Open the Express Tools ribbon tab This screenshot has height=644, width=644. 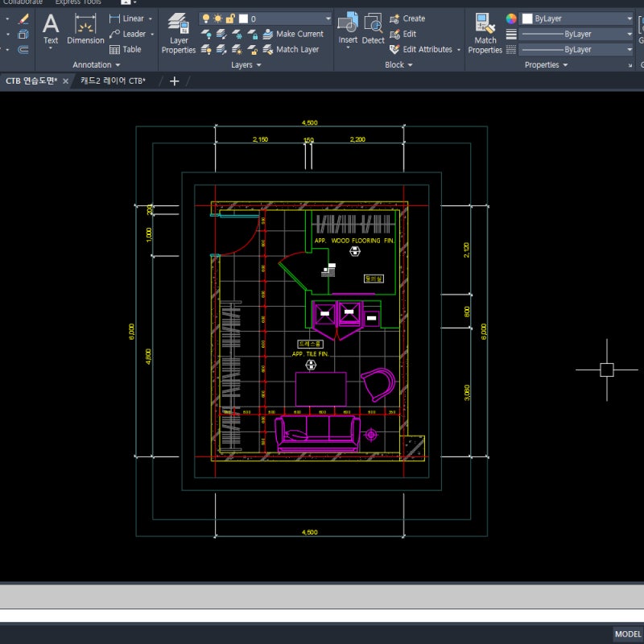tap(78, 2)
